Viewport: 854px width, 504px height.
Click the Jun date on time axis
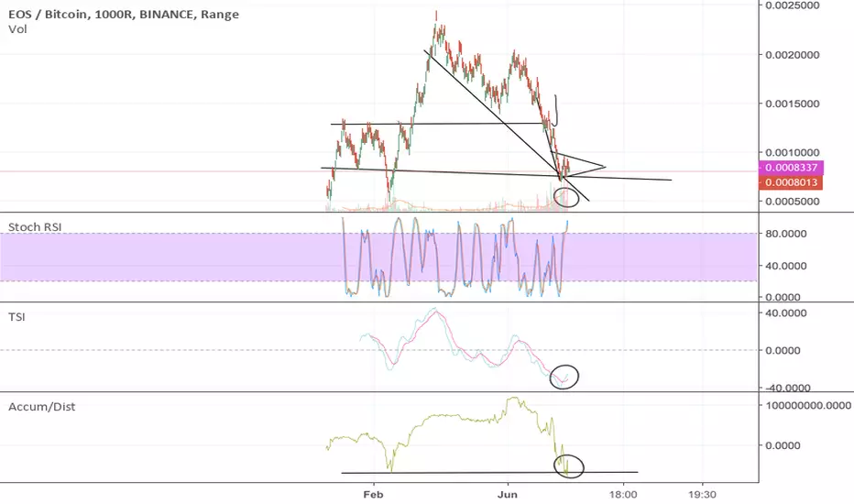coord(507,495)
